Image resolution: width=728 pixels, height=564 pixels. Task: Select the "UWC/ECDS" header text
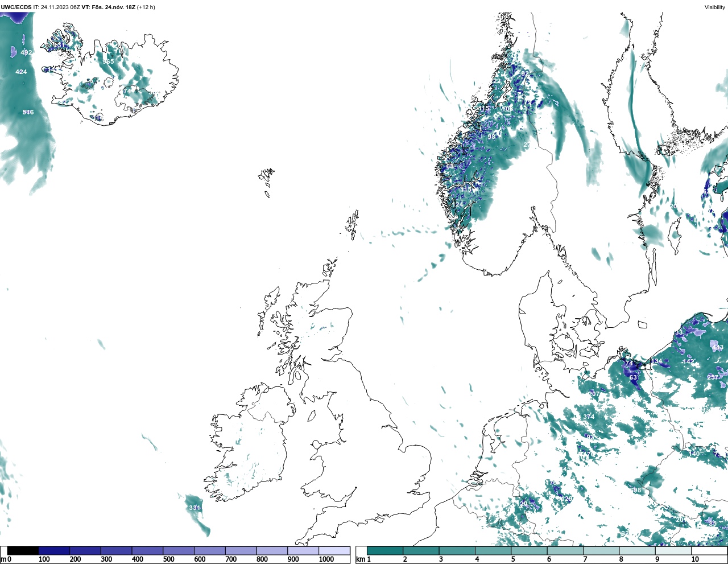tap(16, 7)
